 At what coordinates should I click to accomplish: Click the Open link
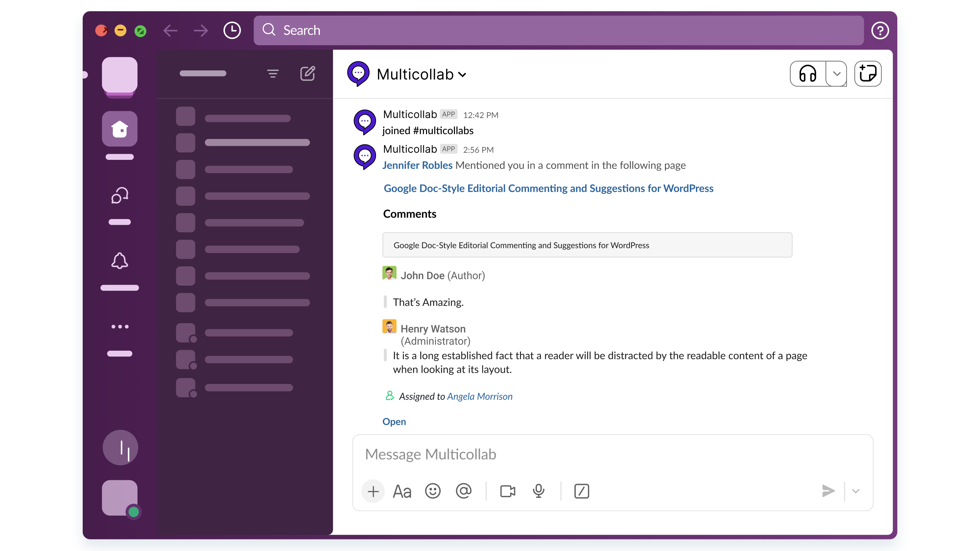click(x=394, y=421)
